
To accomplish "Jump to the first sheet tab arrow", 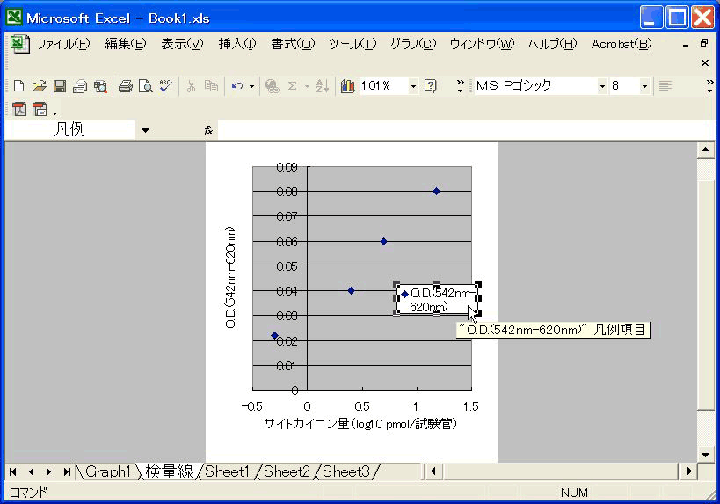I will click(x=15, y=471).
